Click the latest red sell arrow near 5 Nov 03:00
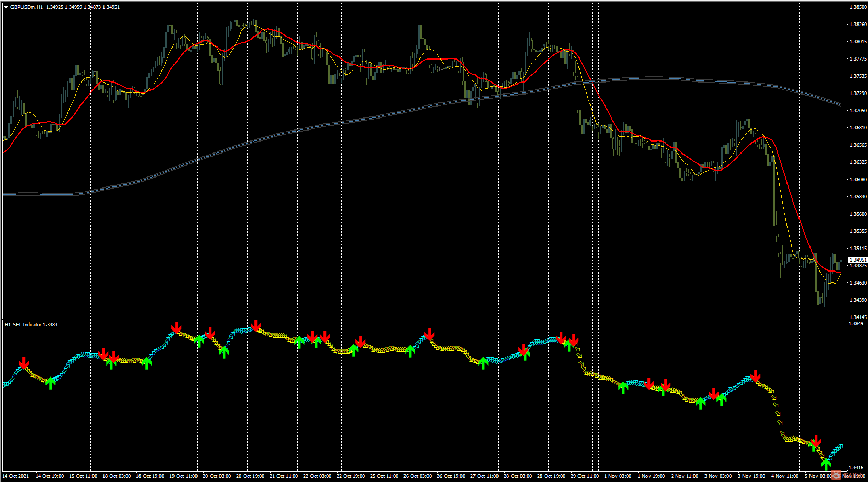 click(816, 441)
